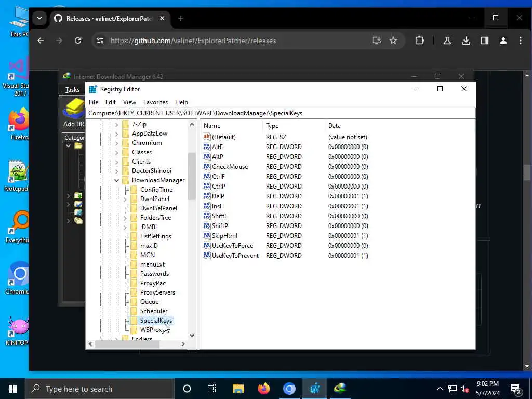Click registry tree horizontal scrollbar thumb
The image size is (532, 399).
pos(127,344)
